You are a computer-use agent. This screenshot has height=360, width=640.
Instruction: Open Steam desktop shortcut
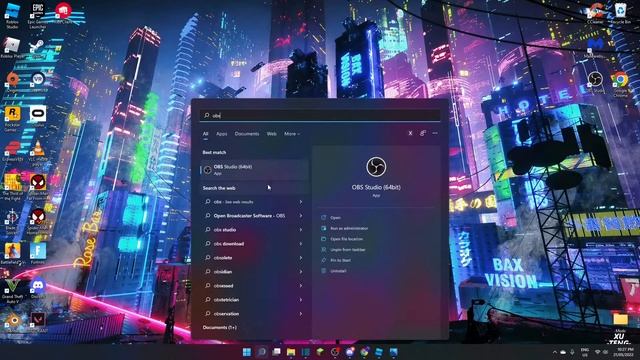(37, 47)
